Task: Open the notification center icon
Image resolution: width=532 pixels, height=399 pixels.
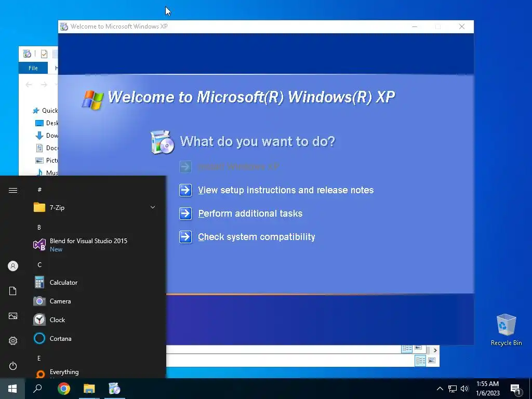Action: click(516, 389)
